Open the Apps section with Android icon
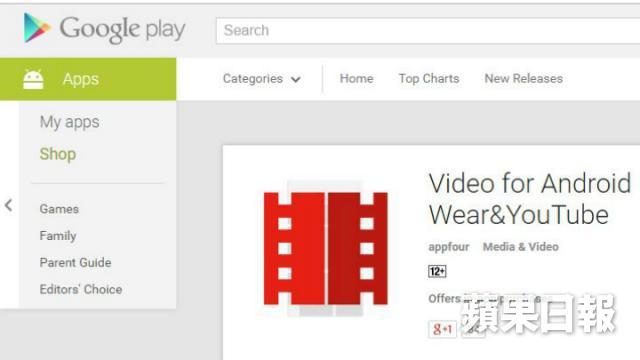Image resolution: width=640 pixels, height=360 pixels. coord(88,79)
